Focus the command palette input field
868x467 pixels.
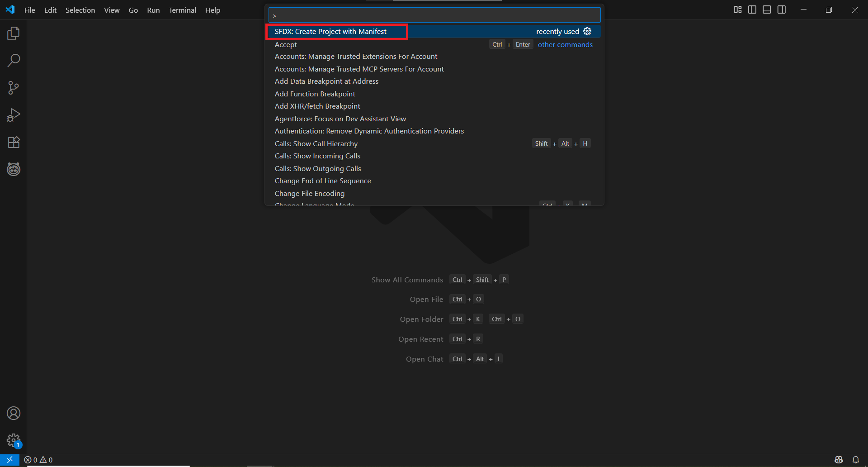tap(434, 15)
